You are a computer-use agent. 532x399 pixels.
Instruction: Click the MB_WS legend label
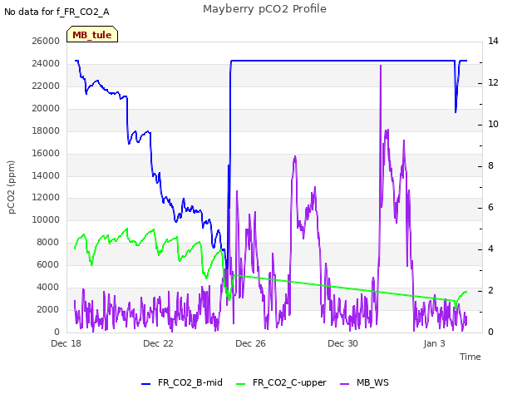coord(372,382)
